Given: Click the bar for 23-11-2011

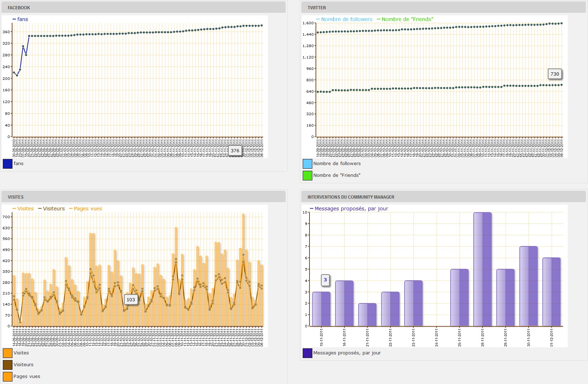Looking at the screenshot, I should (413, 303).
